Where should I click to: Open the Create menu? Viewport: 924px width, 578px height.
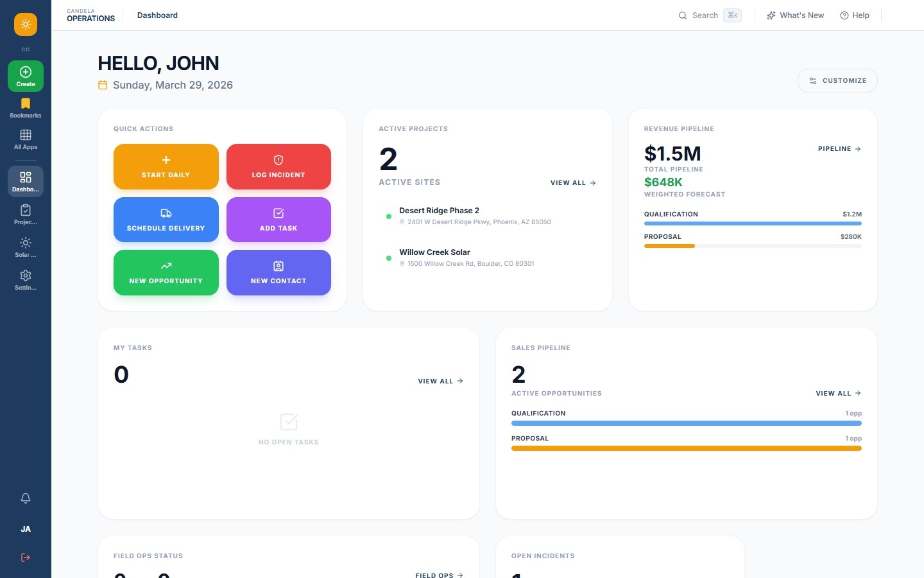(26, 76)
